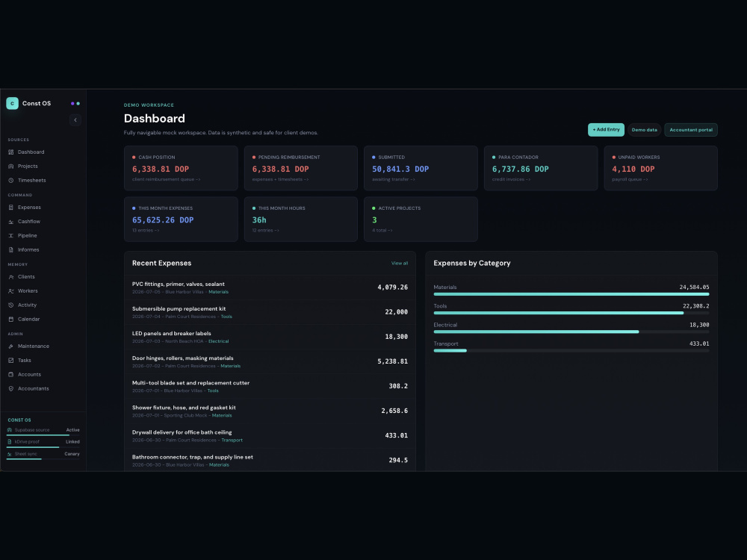Click the Submitted amount 50,841.3 DOP
The image size is (747, 560).
point(400,169)
